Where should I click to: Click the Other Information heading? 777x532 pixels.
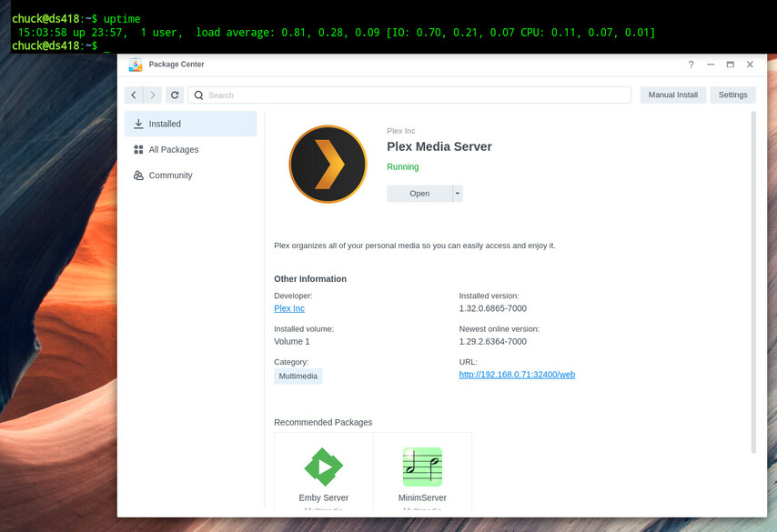click(310, 279)
